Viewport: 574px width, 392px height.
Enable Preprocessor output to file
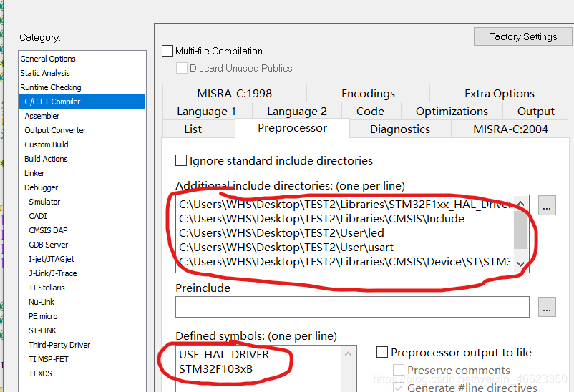tap(382, 352)
